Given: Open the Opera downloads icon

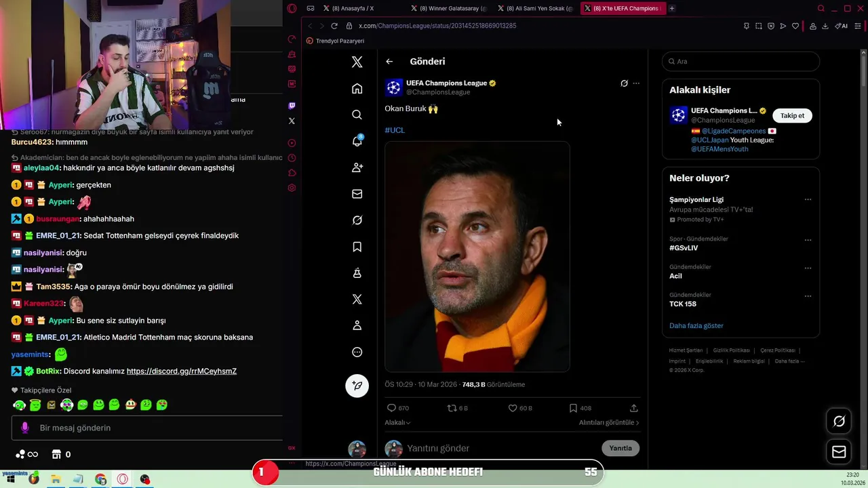Looking at the screenshot, I should pyautogui.click(x=825, y=26).
